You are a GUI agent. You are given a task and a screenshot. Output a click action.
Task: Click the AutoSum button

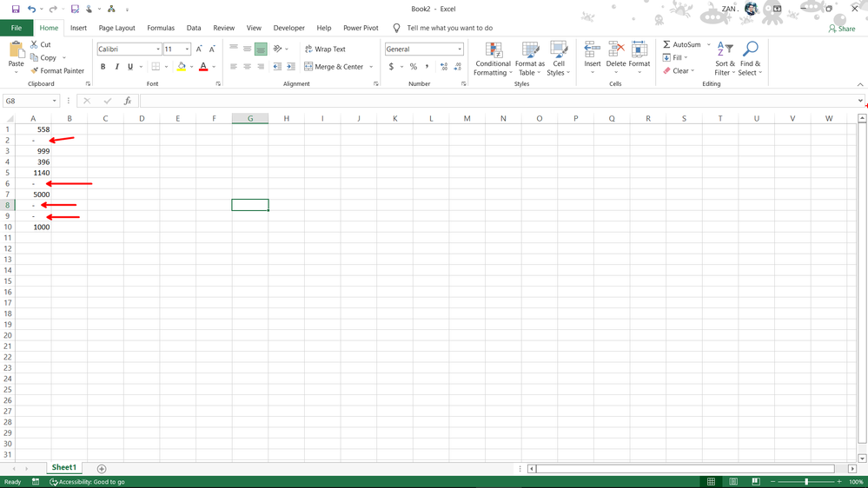(x=681, y=44)
